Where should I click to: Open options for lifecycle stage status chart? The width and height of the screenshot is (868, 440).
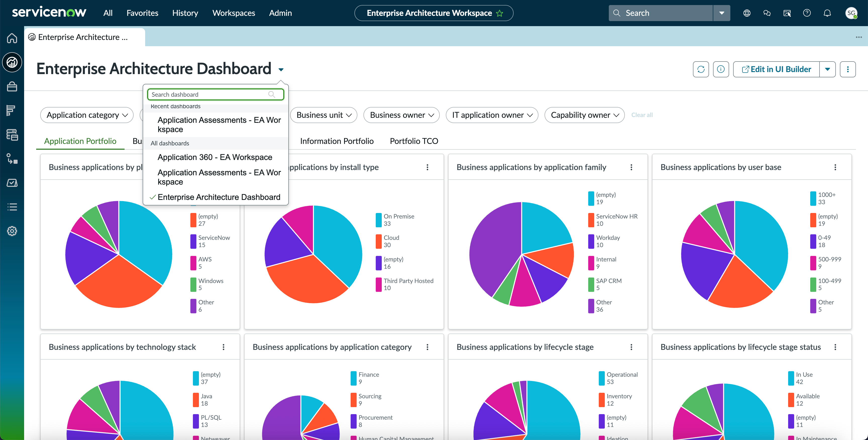(x=835, y=347)
